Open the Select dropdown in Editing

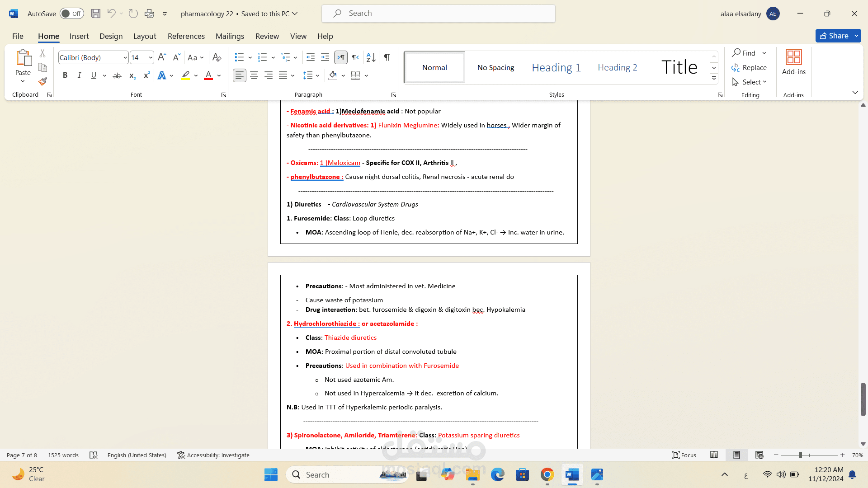pos(750,82)
